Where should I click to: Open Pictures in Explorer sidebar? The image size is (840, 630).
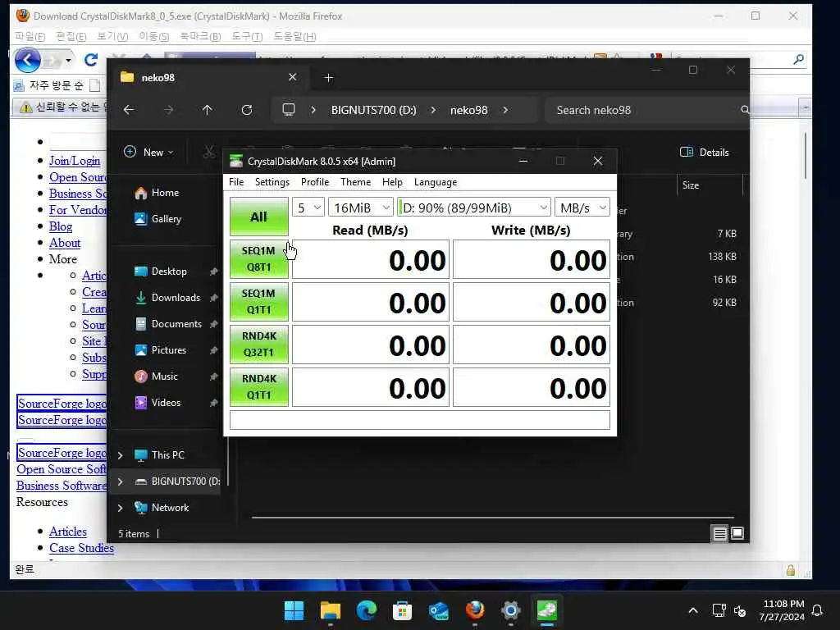169,349
